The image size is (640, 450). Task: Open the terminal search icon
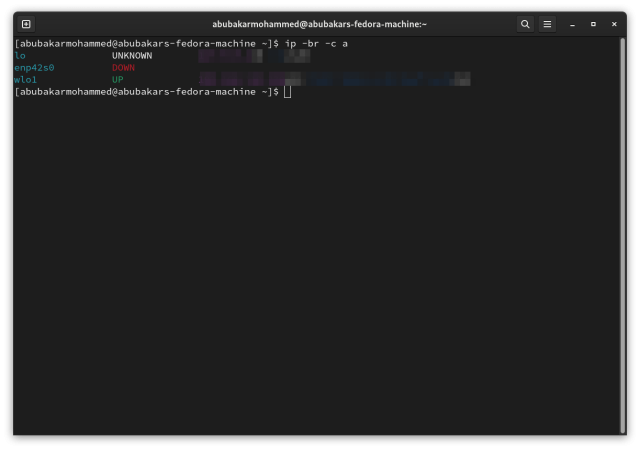coord(525,24)
